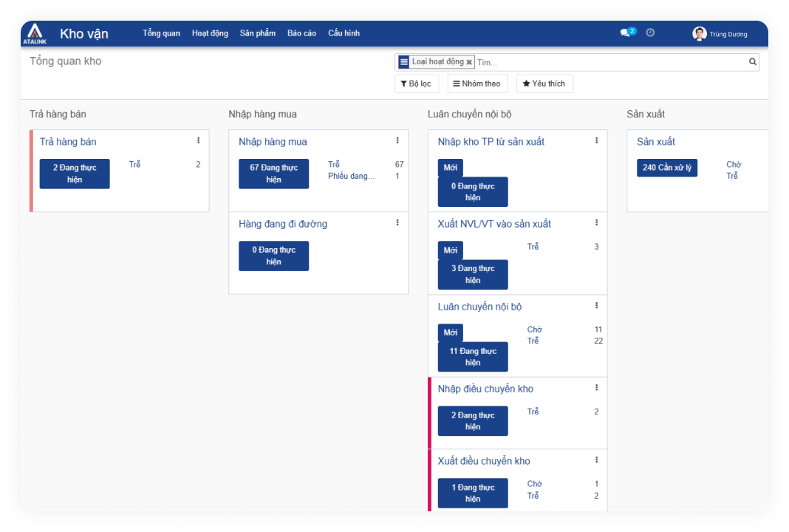Open kebab menu on Trả hàng bán card

(198, 140)
